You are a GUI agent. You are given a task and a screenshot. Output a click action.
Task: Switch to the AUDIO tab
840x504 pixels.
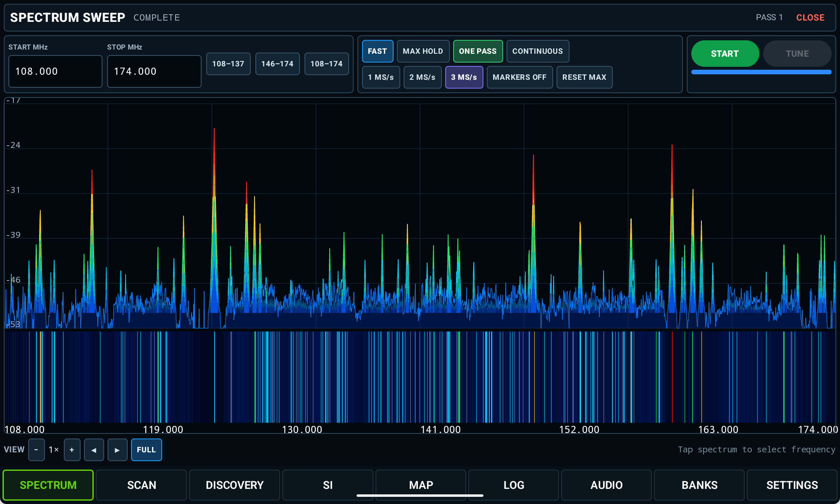point(606,485)
